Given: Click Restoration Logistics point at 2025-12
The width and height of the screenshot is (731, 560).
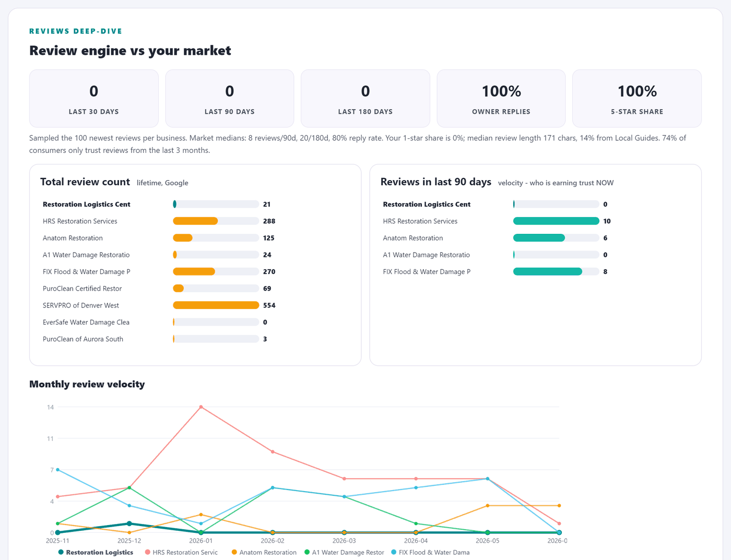Looking at the screenshot, I should point(129,523).
